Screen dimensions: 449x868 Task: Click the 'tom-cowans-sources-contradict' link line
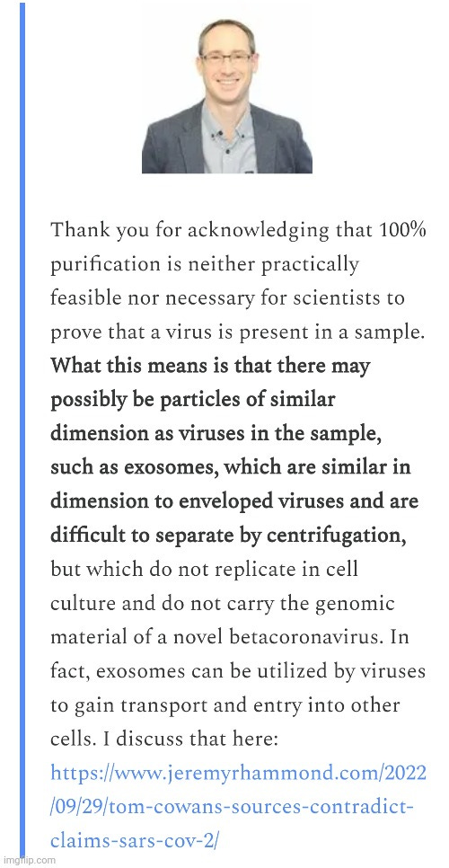coord(232,807)
